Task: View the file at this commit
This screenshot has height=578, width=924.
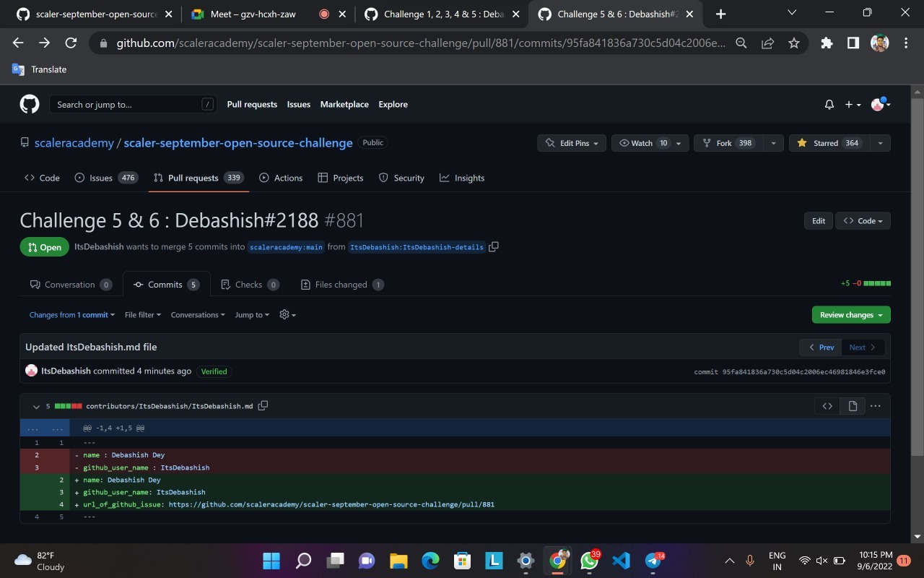Action: tap(852, 405)
